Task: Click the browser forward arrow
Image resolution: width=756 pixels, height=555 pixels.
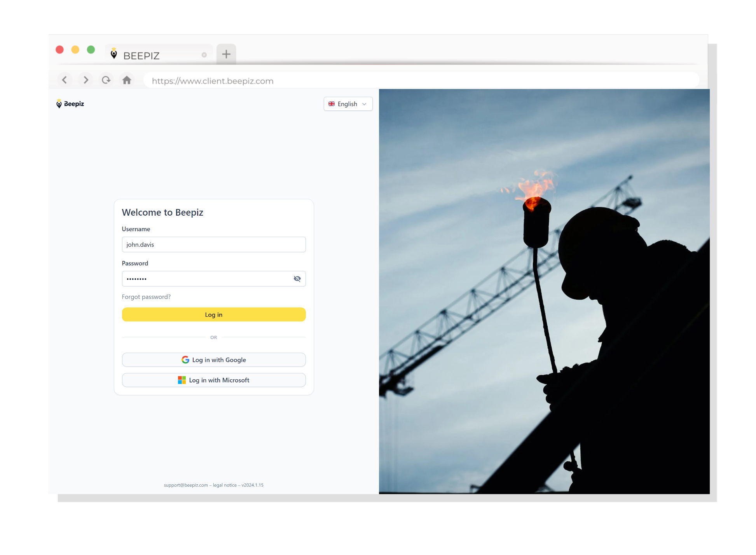Action: (x=86, y=80)
